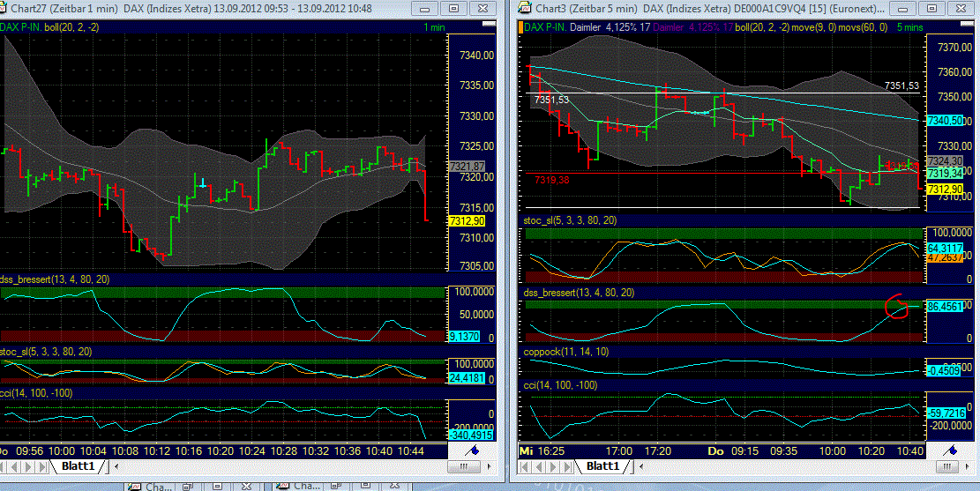Click white 'Daimler 4,125% 17' label
The image size is (980, 491).
[610, 26]
